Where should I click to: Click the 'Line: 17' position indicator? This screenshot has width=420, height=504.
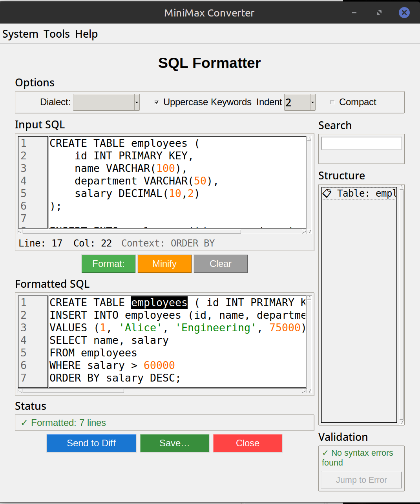tap(40, 243)
